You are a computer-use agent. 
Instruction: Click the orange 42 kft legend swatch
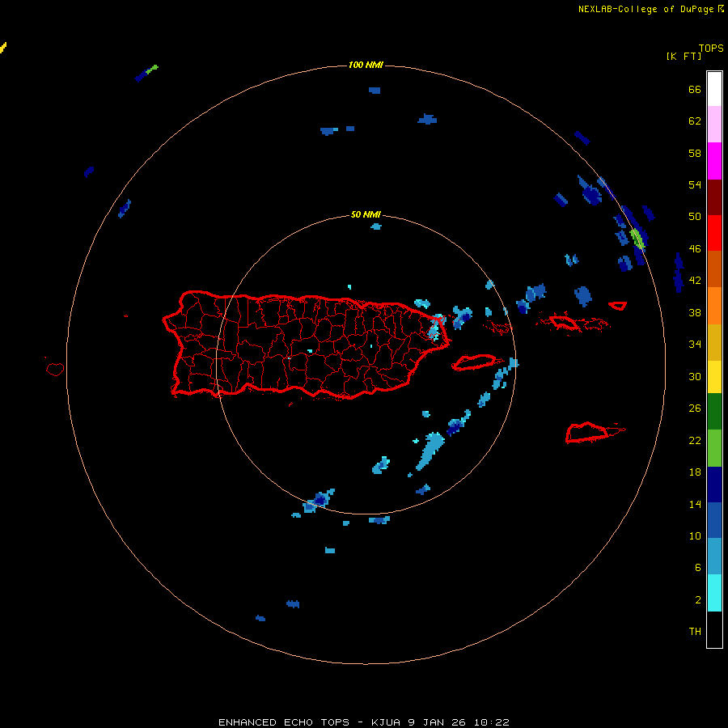point(714,306)
